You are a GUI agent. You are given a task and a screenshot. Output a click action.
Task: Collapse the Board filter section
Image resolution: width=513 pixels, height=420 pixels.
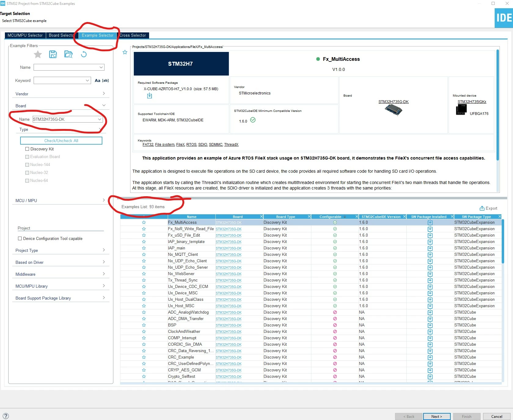104,105
